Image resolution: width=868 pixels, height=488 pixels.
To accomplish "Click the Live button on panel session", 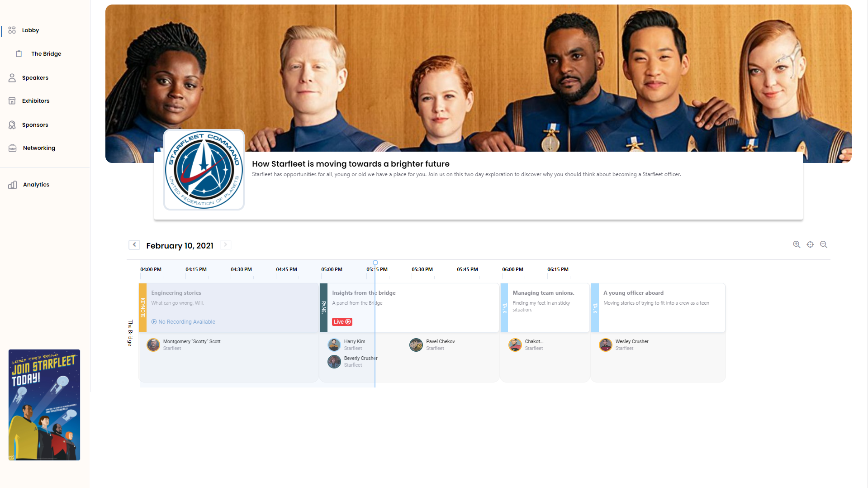I will click(x=342, y=322).
